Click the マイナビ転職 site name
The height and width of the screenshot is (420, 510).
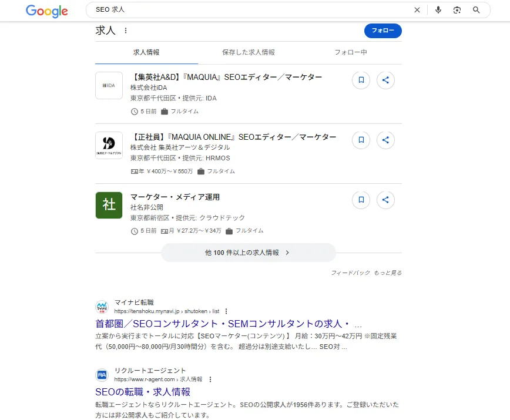click(134, 303)
